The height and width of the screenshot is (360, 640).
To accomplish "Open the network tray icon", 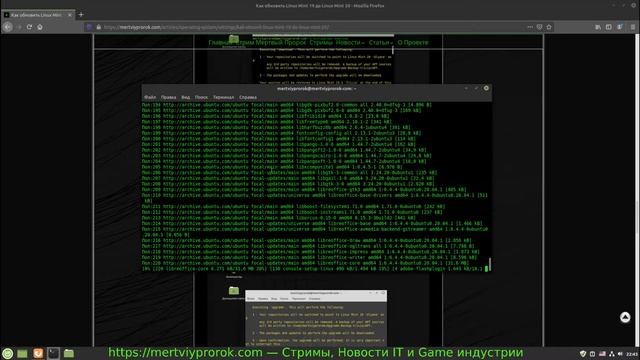I will point(611,354).
